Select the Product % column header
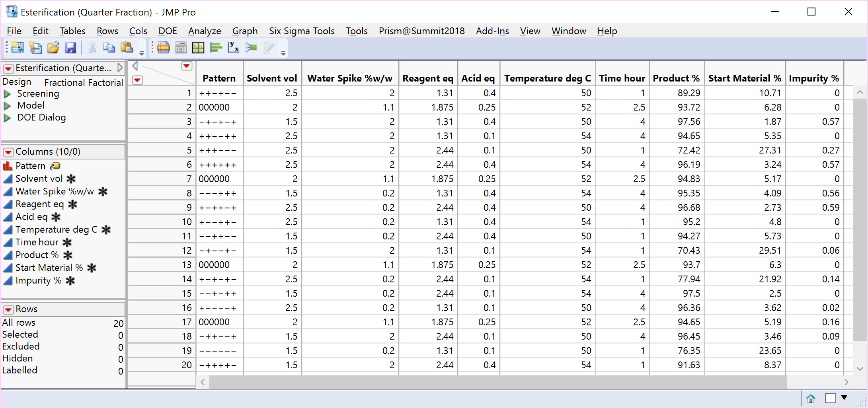This screenshot has width=868, height=408. (x=676, y=78)
